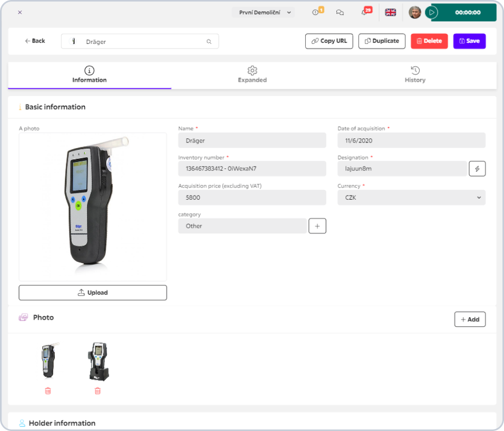Select the docked breathalyzer photo thumbnail
The width and height of the screenshot is (504, 431).
tap(98, 362)
